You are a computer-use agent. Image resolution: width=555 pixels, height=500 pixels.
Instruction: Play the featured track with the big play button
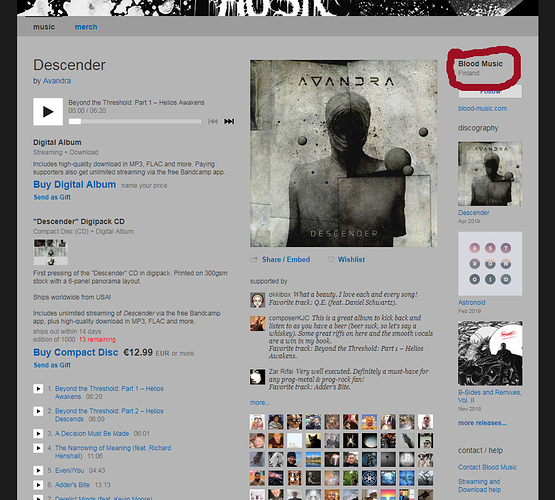pos(48,112)
